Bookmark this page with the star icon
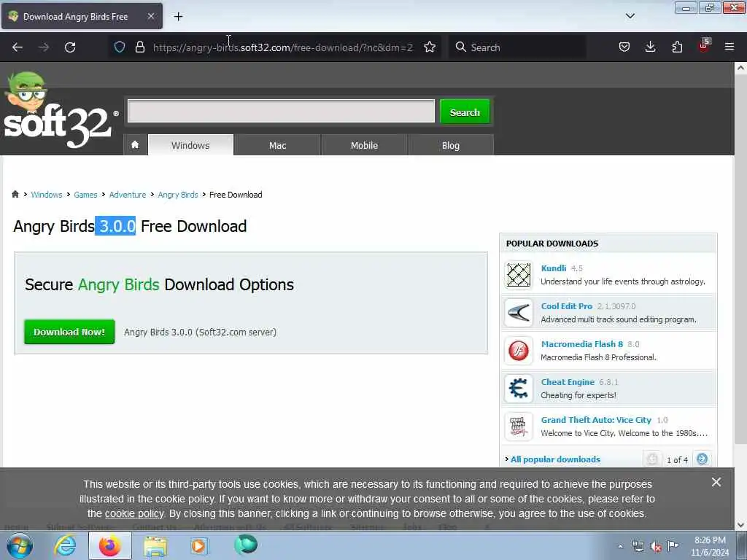This screenshot has height=560, width=747. tap(429, 47)
